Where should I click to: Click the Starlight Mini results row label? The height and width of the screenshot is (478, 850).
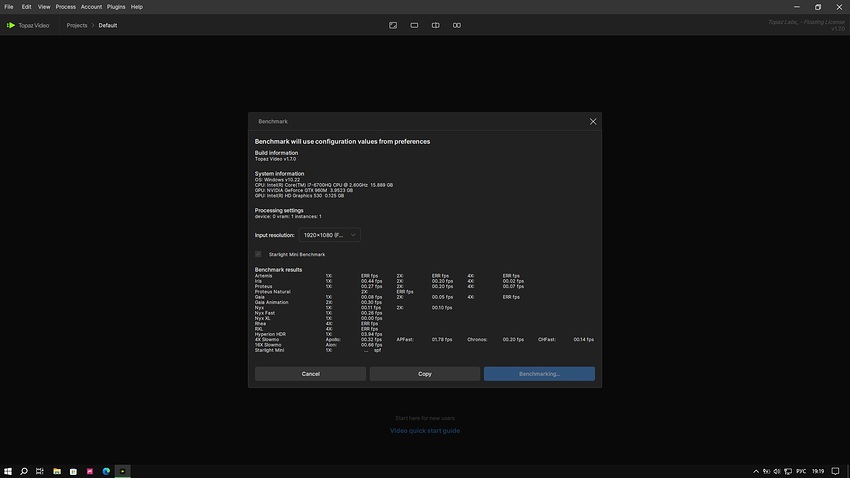click(269, 350)
